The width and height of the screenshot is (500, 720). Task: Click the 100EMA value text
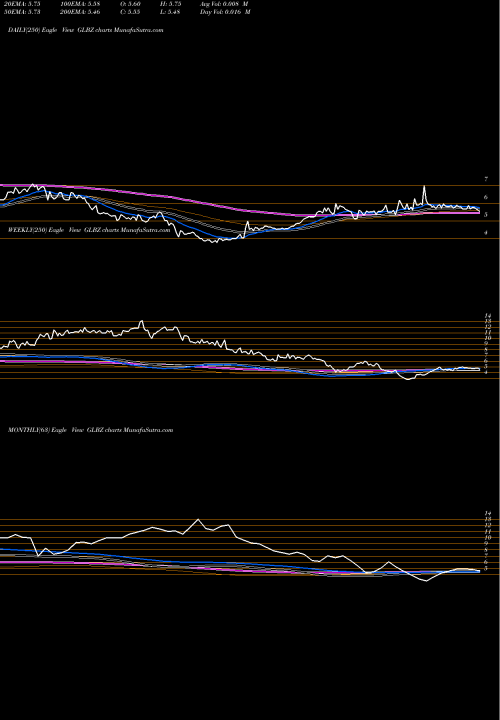80,4
